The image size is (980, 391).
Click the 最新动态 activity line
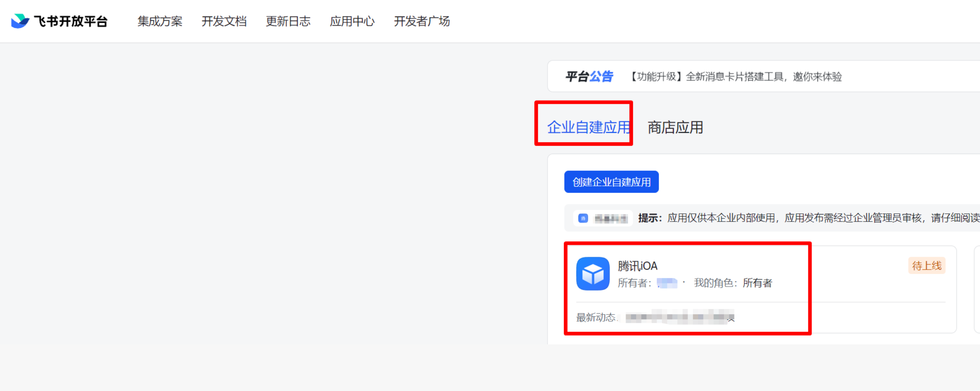tap(654, 317)
